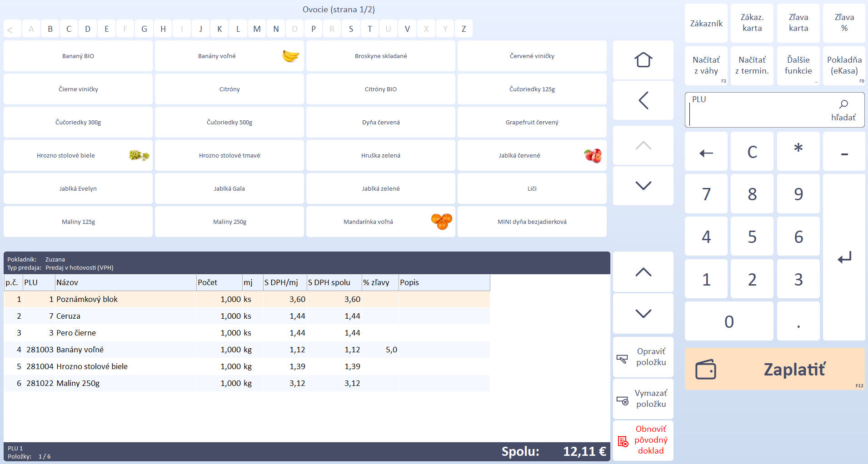The width and height of the screenshot is (868, 464).
Task: Go to the home category screen
Action: coord(643,60)
